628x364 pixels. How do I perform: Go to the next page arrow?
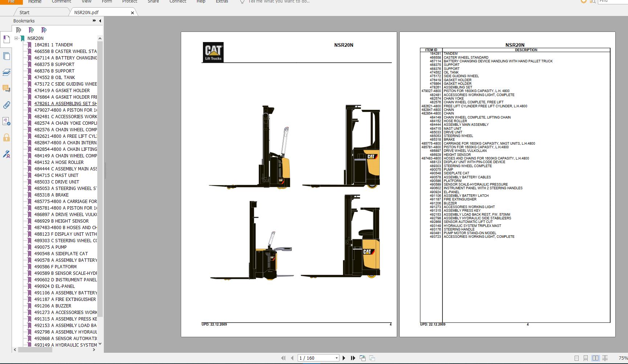click(x=344, y=358)
